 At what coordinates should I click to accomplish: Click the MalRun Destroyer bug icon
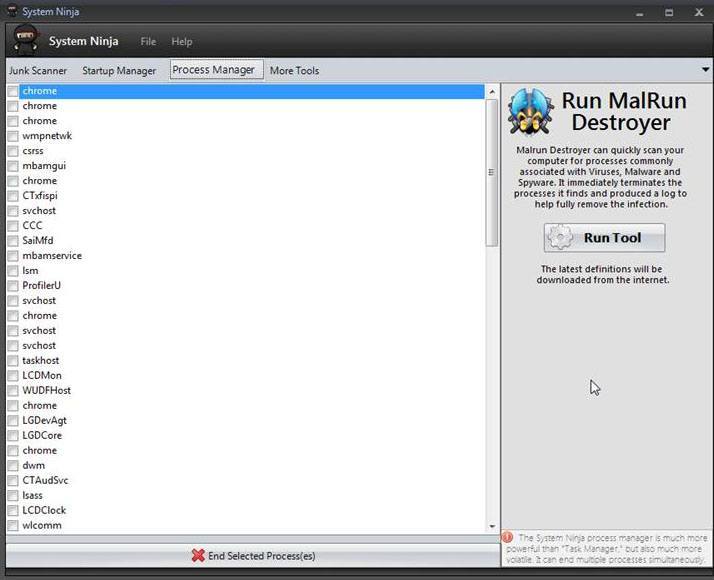tap(530, 112)
